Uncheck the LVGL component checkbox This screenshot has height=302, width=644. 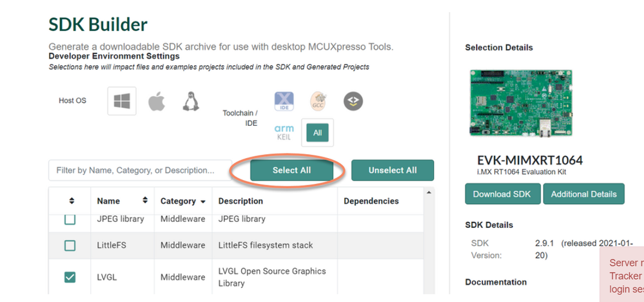(70, 277)
